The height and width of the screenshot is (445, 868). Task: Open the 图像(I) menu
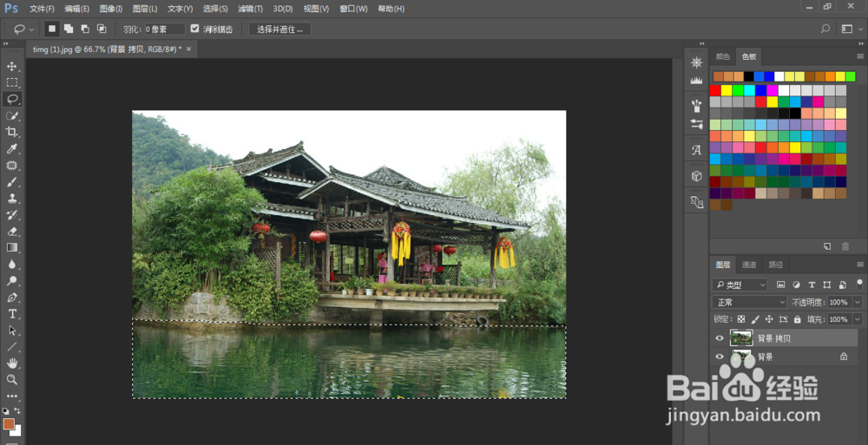tap(111, 9)
